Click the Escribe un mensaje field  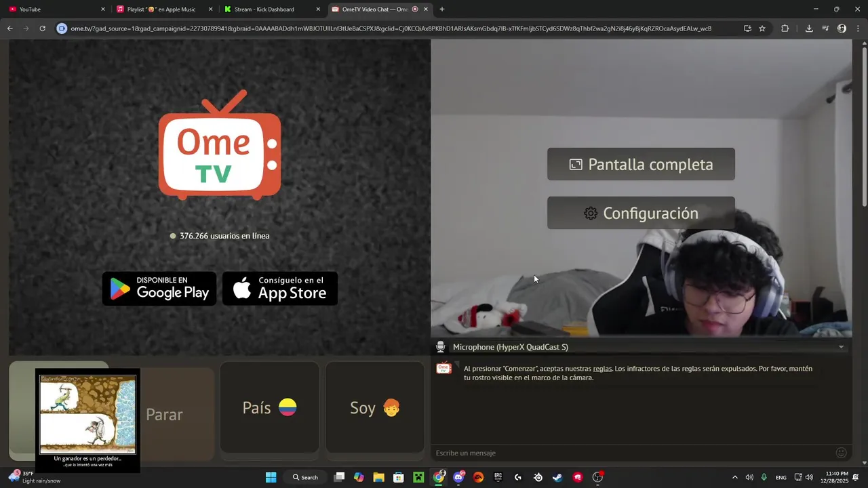pyautogui.click(x=631, y=453)
